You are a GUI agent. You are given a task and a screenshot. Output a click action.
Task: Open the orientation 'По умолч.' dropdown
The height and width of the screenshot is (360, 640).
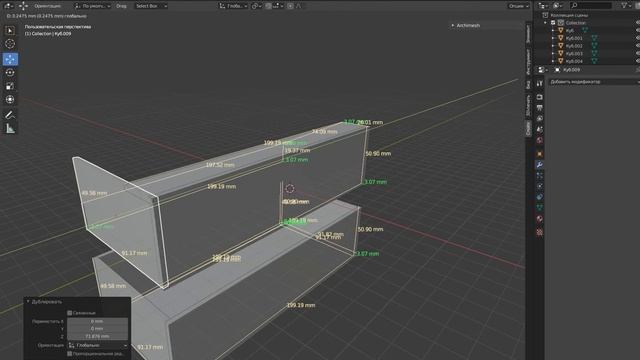[x=93, y=6]
